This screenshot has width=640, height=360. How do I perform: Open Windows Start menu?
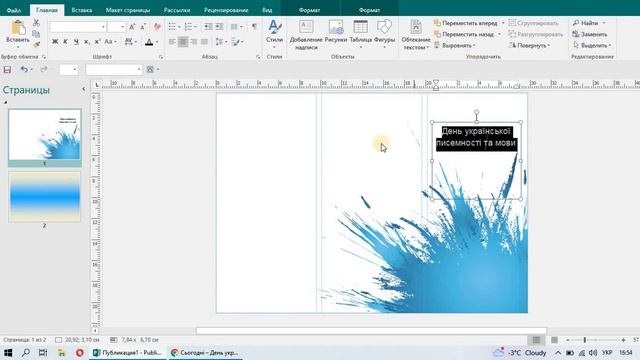pos(7,353)
